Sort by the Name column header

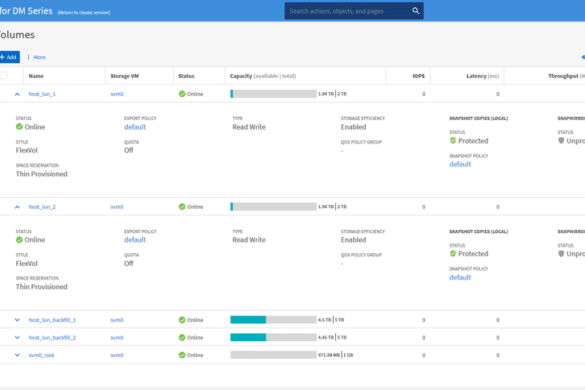36,76
